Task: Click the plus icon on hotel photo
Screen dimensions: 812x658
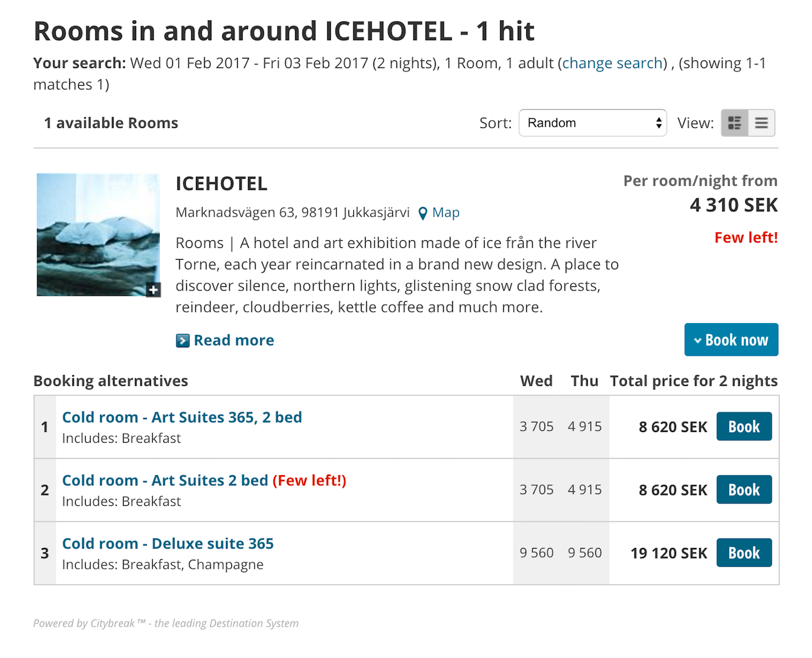Action: tap(153, 289)
